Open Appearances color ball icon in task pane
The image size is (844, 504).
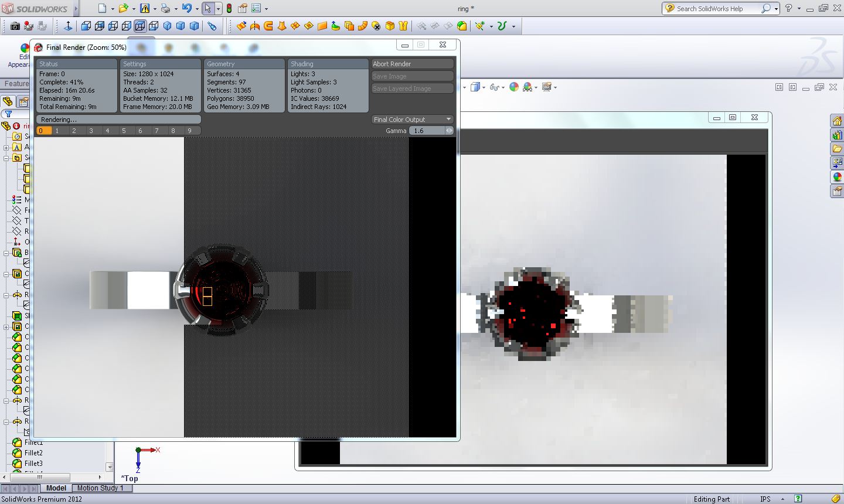tap(837, 177)
